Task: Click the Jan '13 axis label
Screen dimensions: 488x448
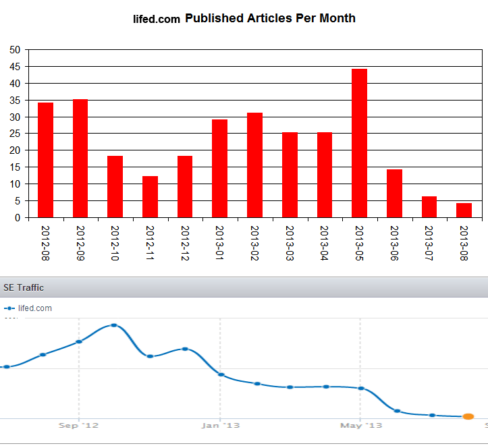Action: [220, 426]
